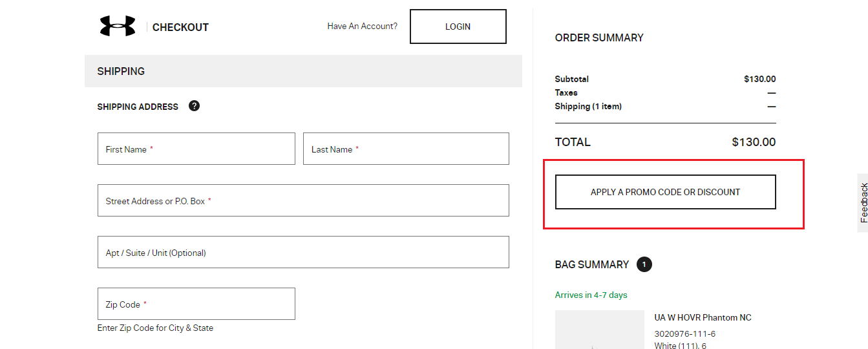Click the BAG SUMMARY heading
Screen dimensions: 868x349
click(592, 264)
